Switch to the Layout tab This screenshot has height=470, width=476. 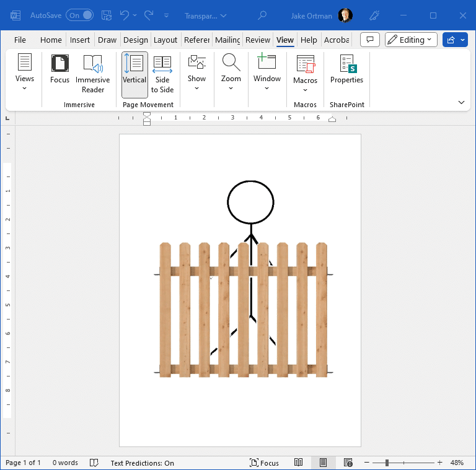click(165, 40)
